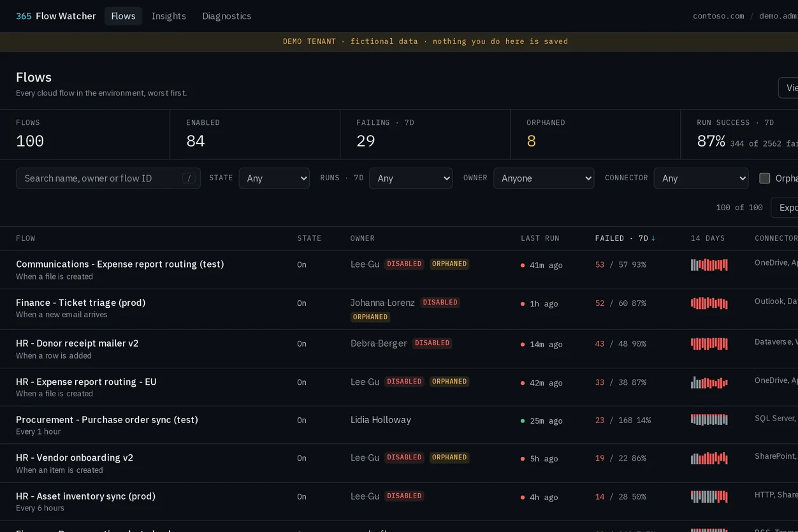798x532 pixels.
Task: Focus the search name, owner or flow ID field
Action: click(x=108, y=178)
